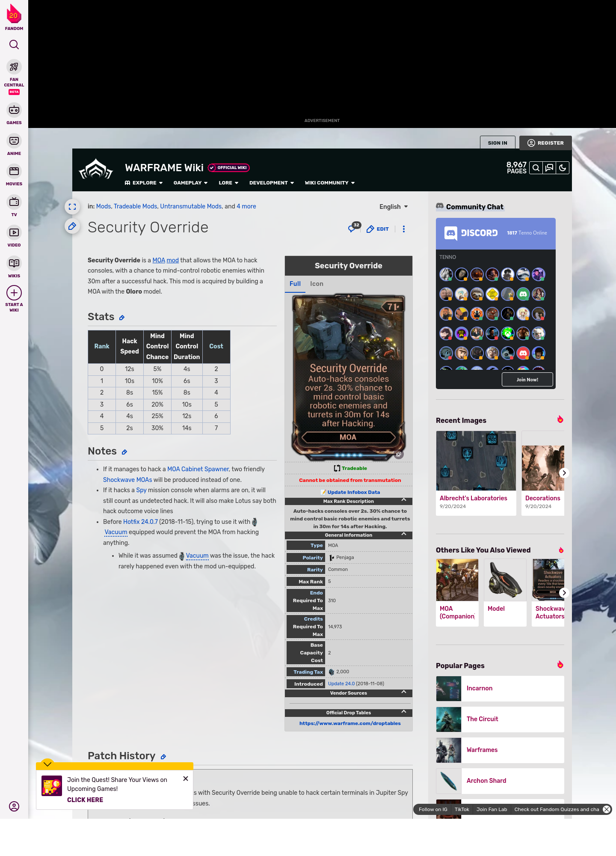This screenshot has width=616, height=856.
Task: Edit the Notes section pencil
Action: pyautogui.click(x=124, y=452)
